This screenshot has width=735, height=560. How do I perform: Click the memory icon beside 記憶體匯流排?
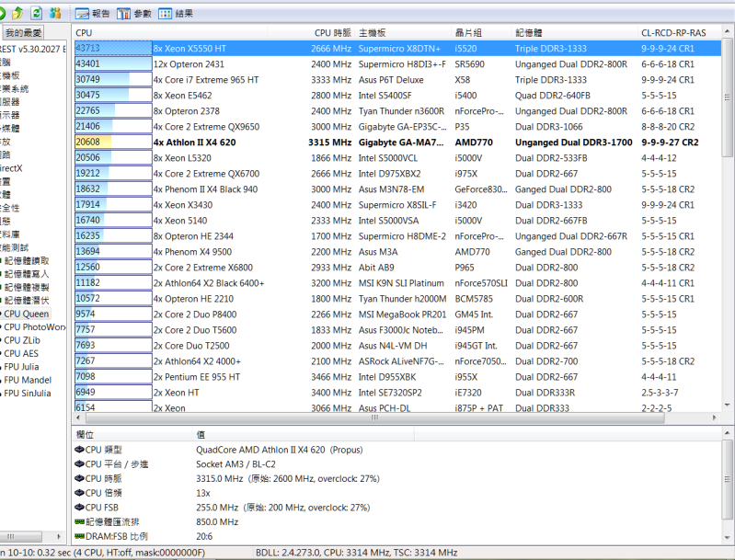(79, 521)
